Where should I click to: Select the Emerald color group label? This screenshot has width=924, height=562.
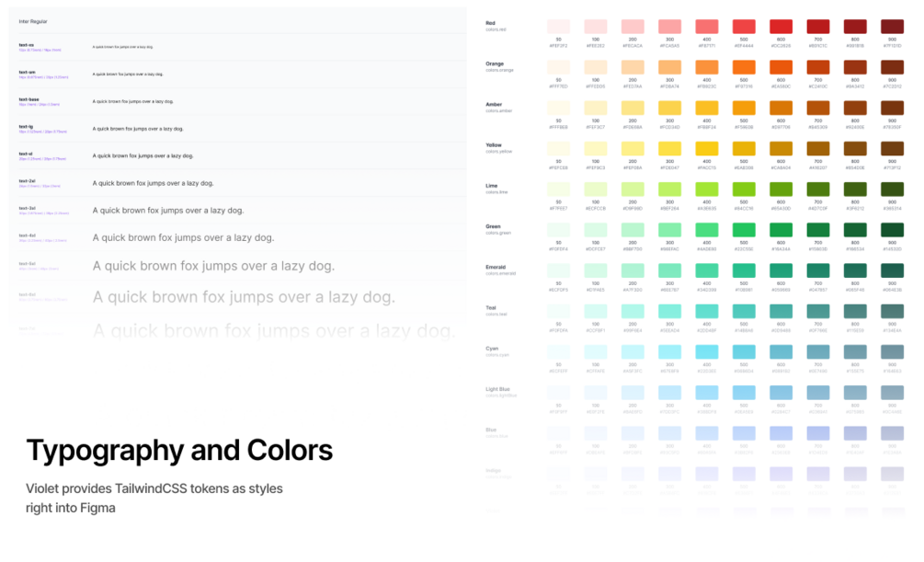click(496, 267)
